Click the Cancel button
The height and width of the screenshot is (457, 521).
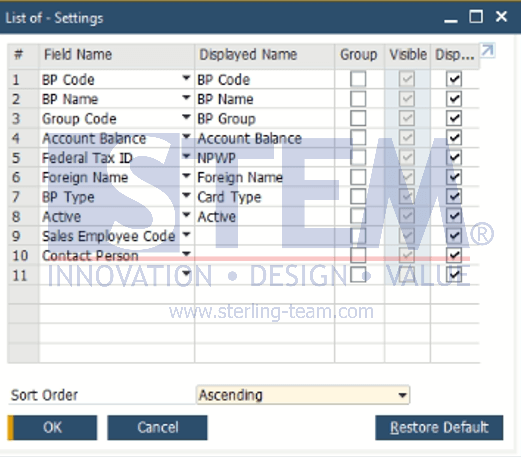pyautogui.click(x=157, y=428)
